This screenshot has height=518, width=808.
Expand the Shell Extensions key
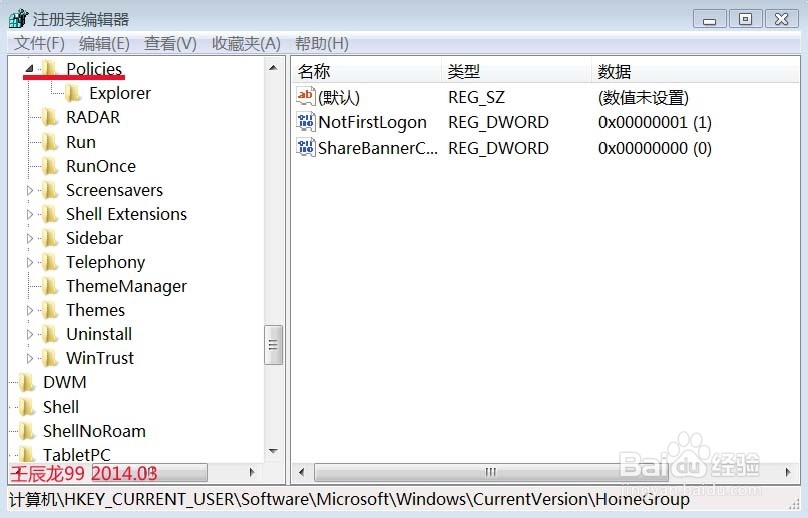(29, 214)
